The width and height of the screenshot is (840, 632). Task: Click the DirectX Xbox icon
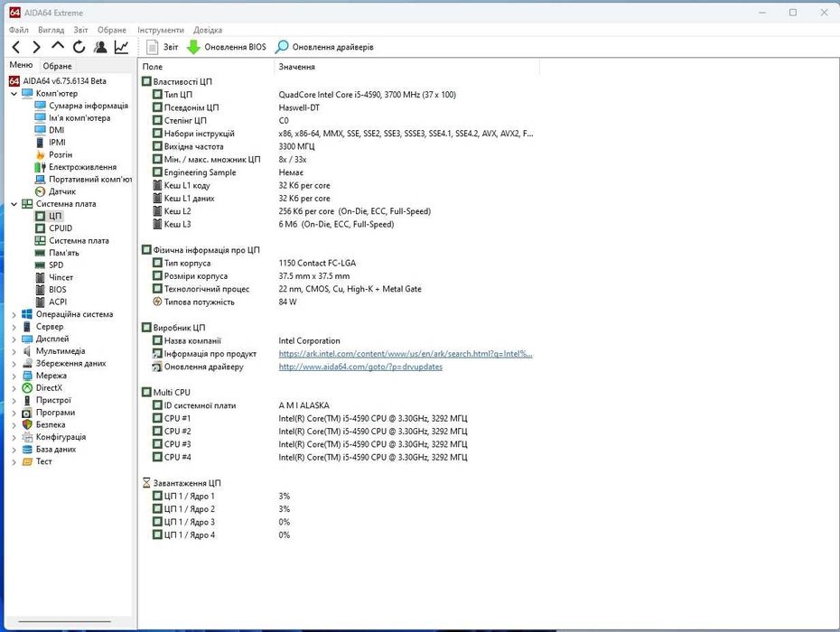[x=27, y=388]
